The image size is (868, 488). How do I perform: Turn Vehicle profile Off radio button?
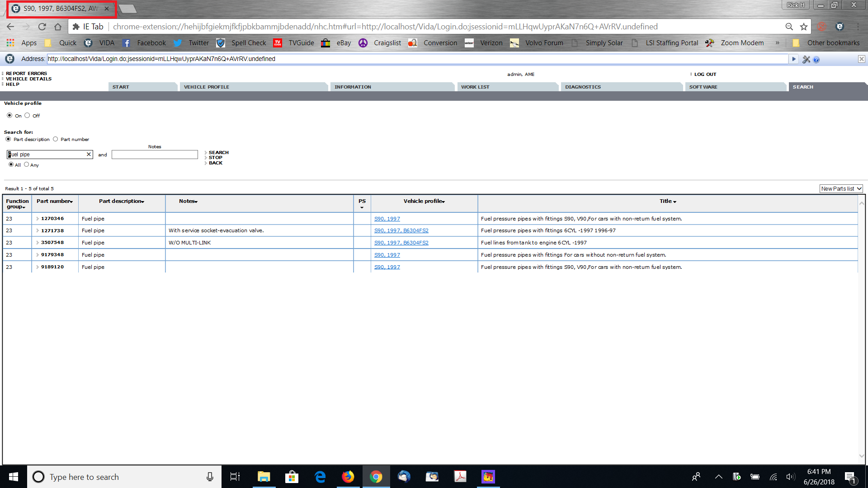28,116
